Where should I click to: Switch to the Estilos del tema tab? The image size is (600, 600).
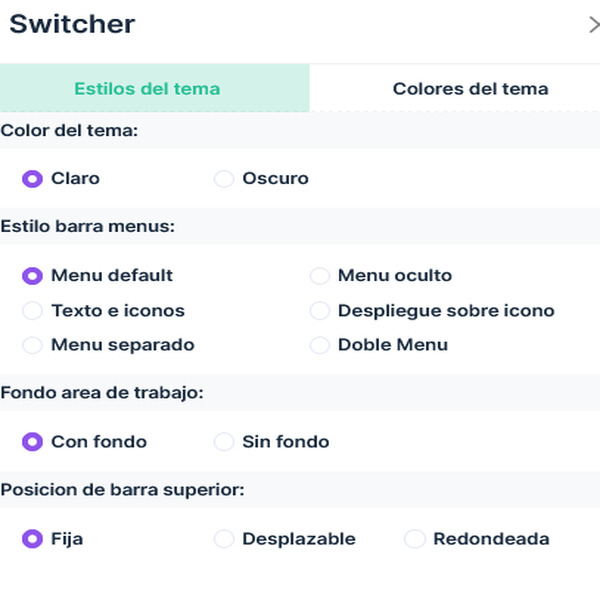click(155, 88)
